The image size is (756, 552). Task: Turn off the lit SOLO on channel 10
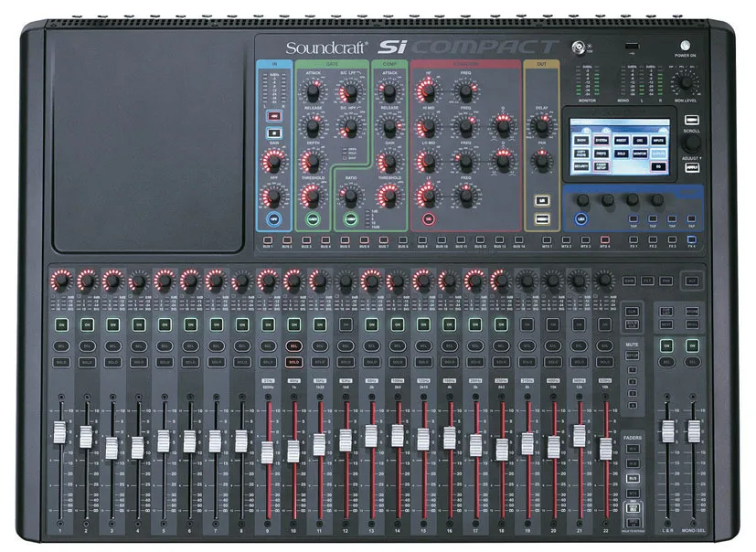coord(293,362)
